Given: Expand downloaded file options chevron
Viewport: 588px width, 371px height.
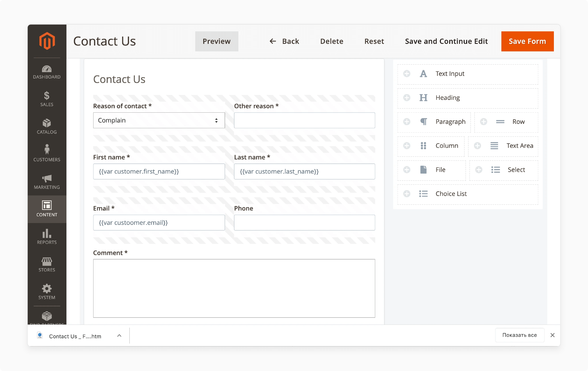Looking at the screenshot, I should click(119, 336).
